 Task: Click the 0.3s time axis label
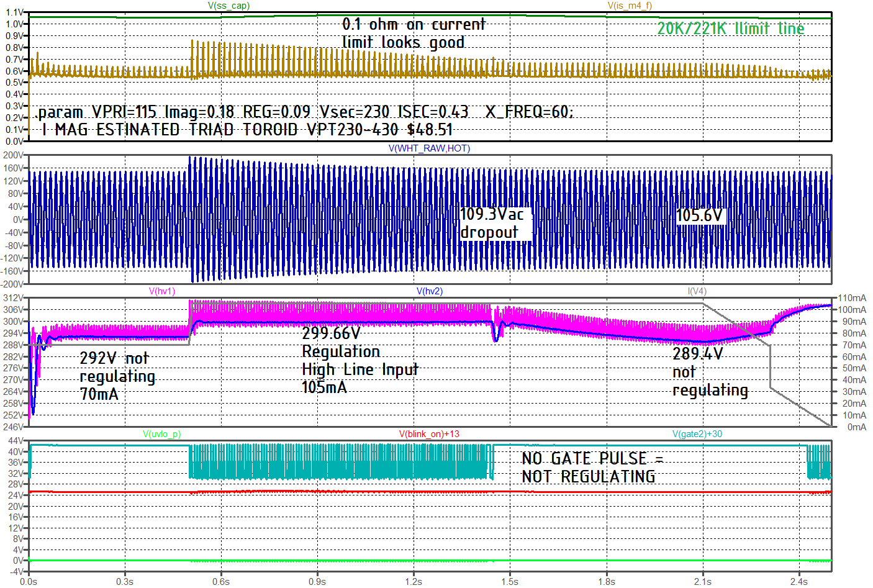tap(125, 582)
